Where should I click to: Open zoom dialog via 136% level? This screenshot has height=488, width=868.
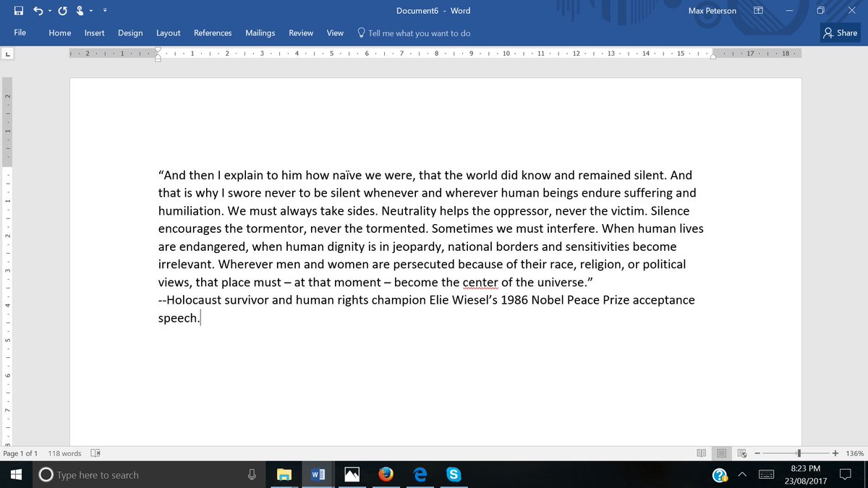point(854,453)
